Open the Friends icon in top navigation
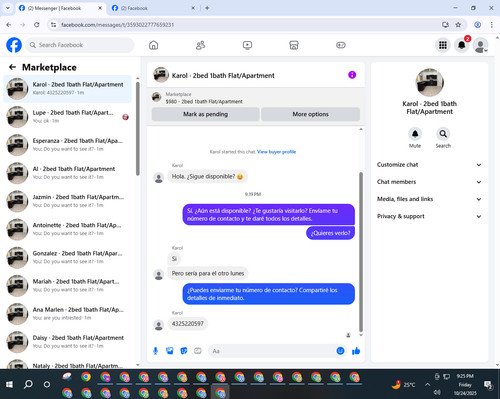500x399 pixels. coord(200,45)
